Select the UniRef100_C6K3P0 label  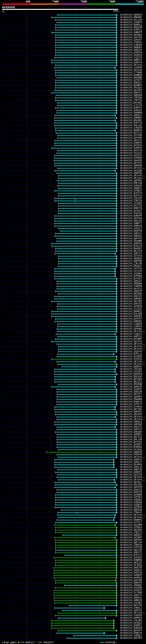131,557
